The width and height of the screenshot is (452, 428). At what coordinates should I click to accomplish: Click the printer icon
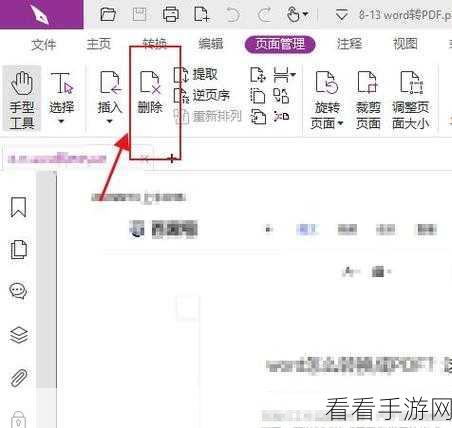(x=170, y=15)
